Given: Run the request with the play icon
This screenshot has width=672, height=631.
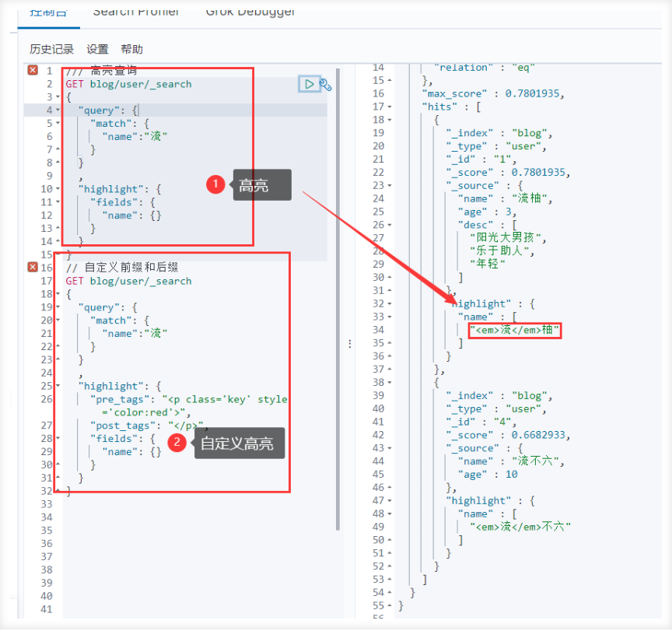Looking at the screenshot, I should tap(309, 84).
